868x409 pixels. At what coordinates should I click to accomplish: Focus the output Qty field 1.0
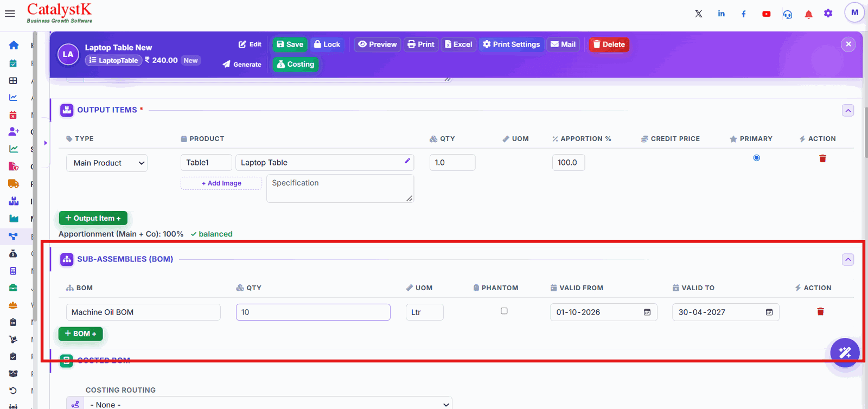(x=452, y=163)
